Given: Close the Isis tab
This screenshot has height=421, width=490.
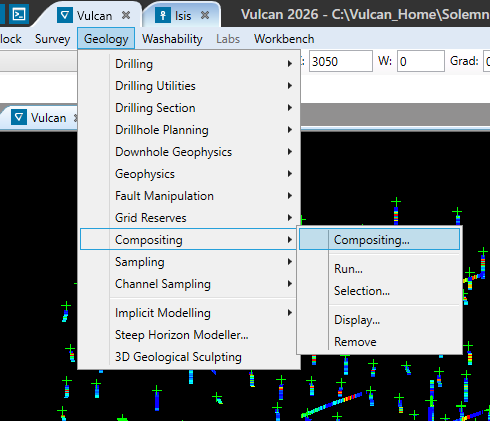Looking at the screenshot, I should tap(205, 15).
